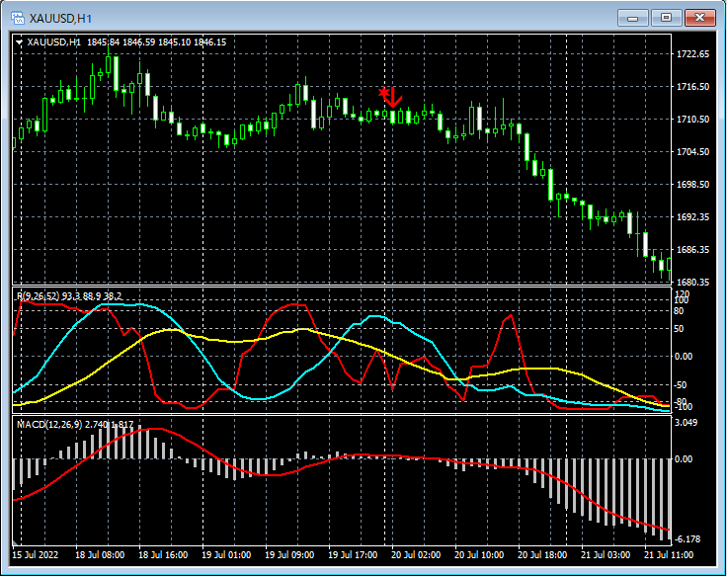Click the 18 Jul 16:00 time label

coord(163,555)
